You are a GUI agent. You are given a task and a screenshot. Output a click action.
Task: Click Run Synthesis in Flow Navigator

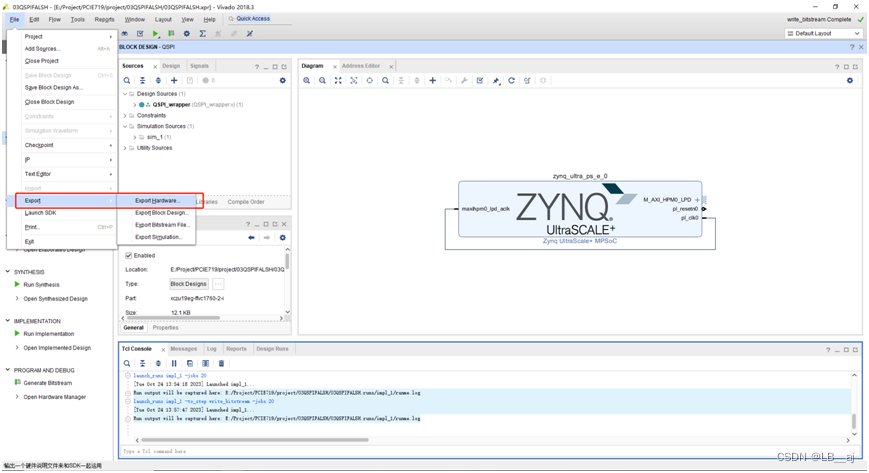click(x=41, y=284)
